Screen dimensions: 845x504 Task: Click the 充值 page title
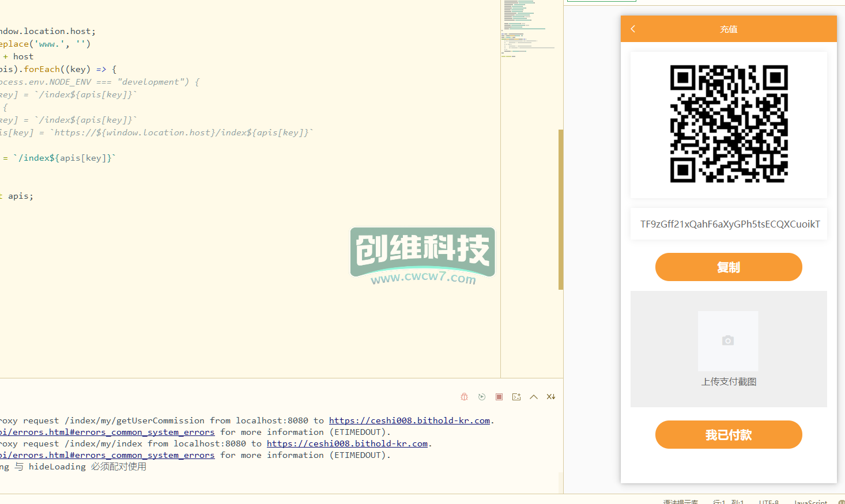tap(729, 29)
